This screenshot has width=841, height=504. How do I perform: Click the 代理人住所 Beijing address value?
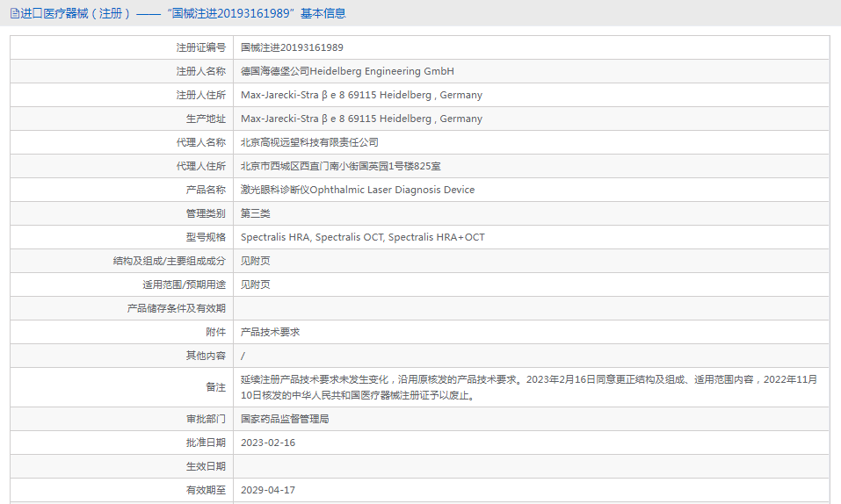(x=341, y=166)
